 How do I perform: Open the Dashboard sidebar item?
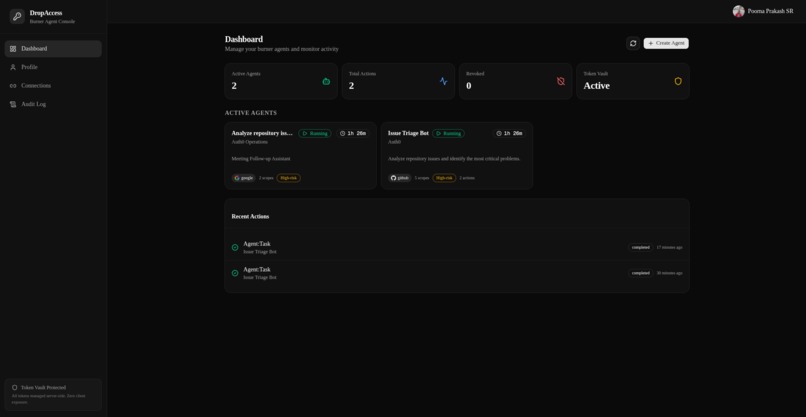point(53,49)
